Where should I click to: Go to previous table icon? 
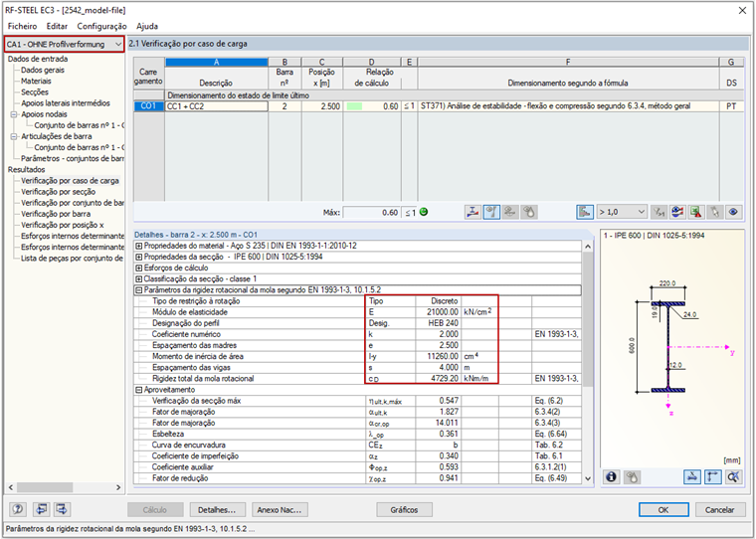click(41, 509)
